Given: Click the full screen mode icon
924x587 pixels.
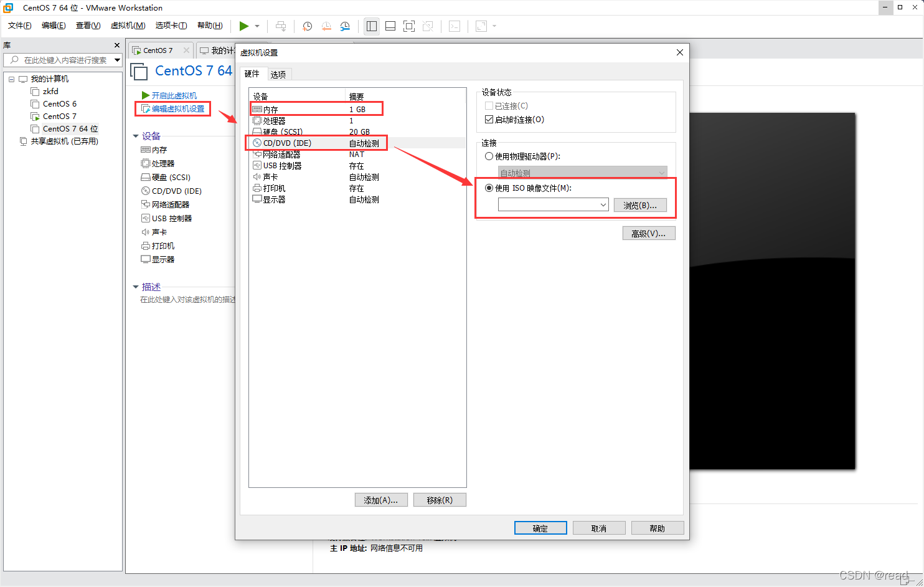Looking at the screenshot, I should tap(409, 26).
